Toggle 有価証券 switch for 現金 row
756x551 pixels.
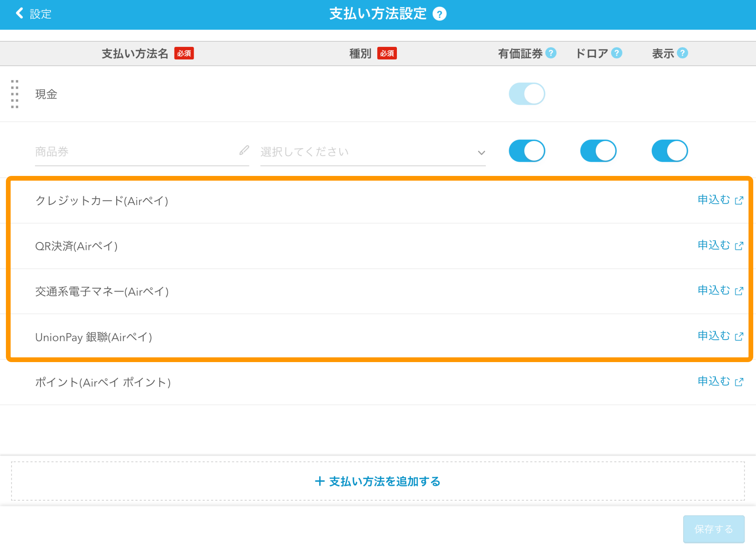527,94
